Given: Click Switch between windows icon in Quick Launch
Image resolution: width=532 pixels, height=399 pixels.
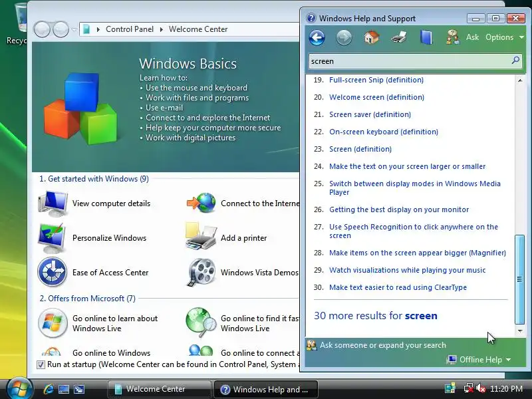Looking at the screenshot, I should pyautogui.click(x=79, y=389).
